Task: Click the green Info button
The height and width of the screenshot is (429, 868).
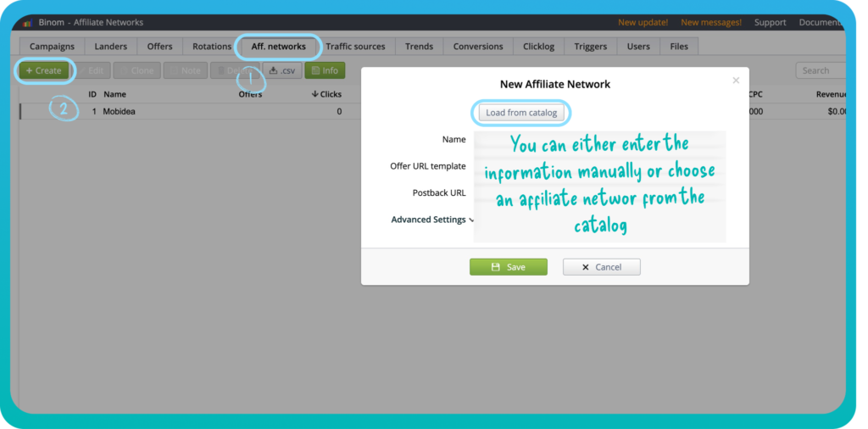Action: pos(325,71)
